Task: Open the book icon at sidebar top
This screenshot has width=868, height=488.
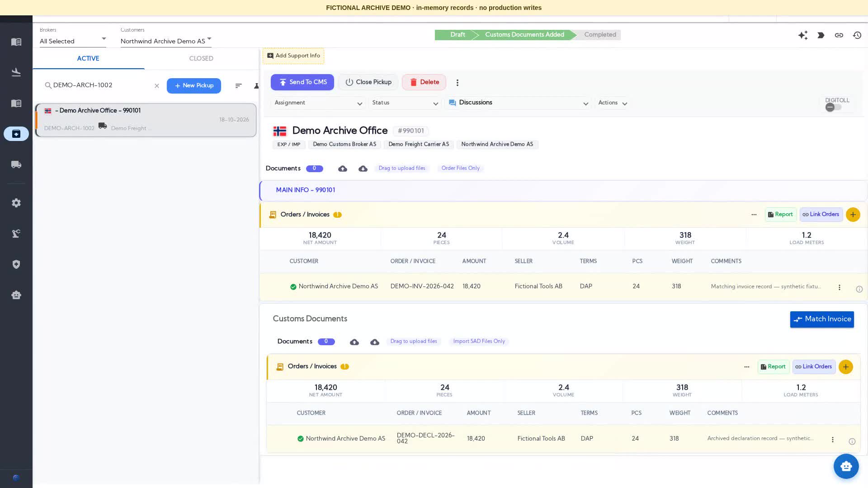Action: click(x=16, y=42)
